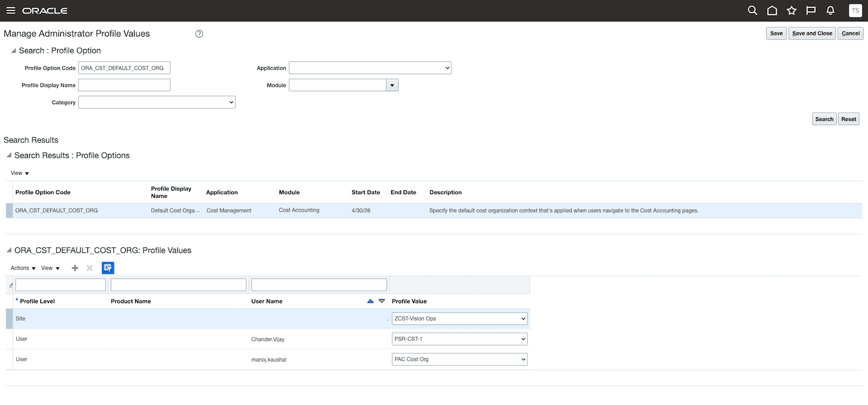Focus the Module text field
868x405 pixels.
click(337, 85)
